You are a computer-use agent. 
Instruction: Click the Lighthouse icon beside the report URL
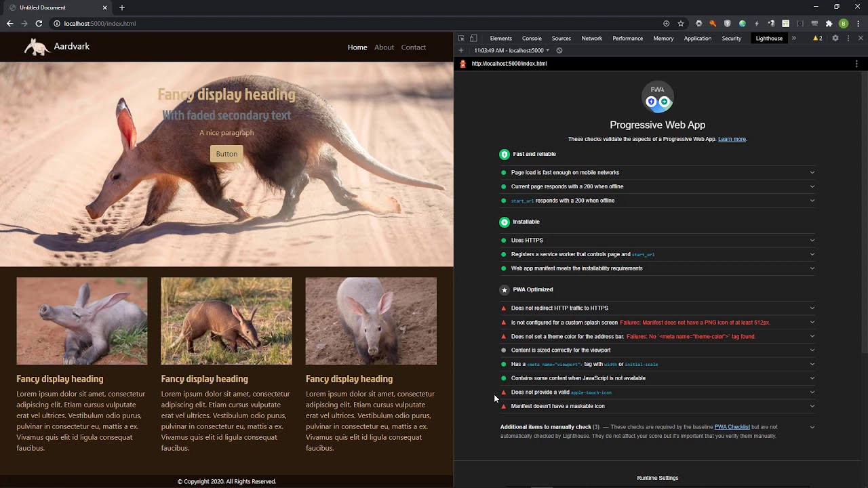click(x=463, y=64)
